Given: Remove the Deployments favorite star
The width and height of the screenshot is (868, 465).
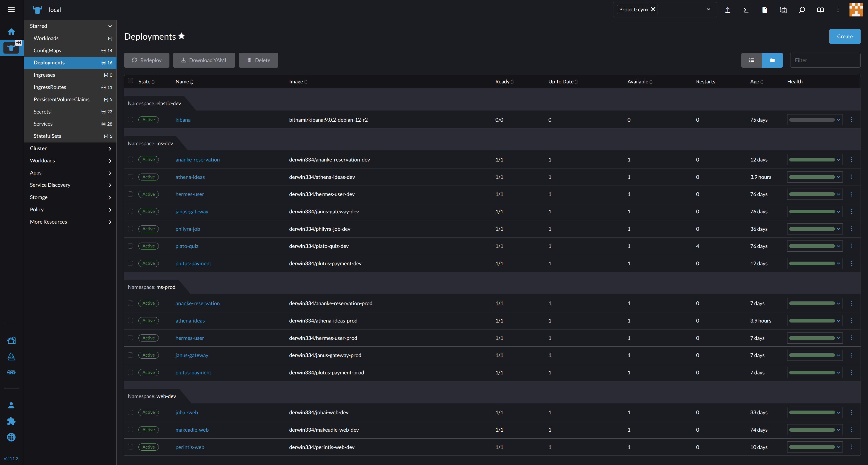Looking at the screenshot, I should [x=182, y=36].
